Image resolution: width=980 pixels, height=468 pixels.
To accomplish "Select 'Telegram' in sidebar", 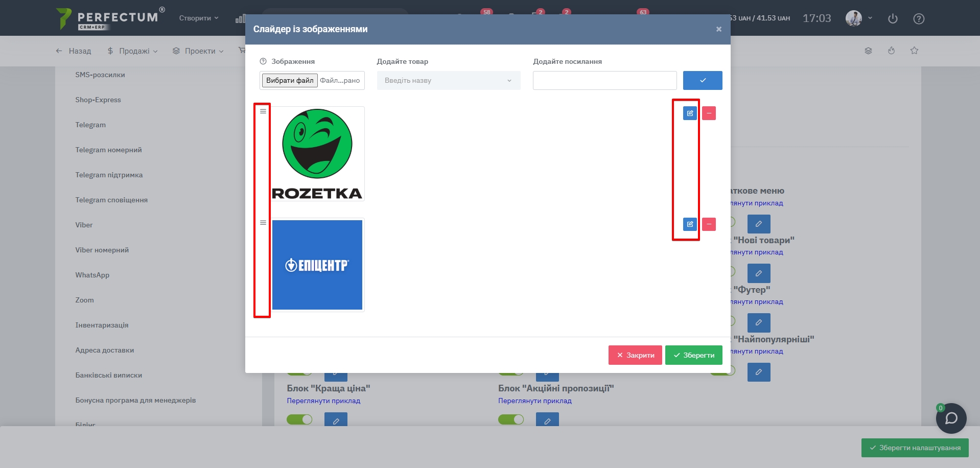I will (x=90, y=125).
